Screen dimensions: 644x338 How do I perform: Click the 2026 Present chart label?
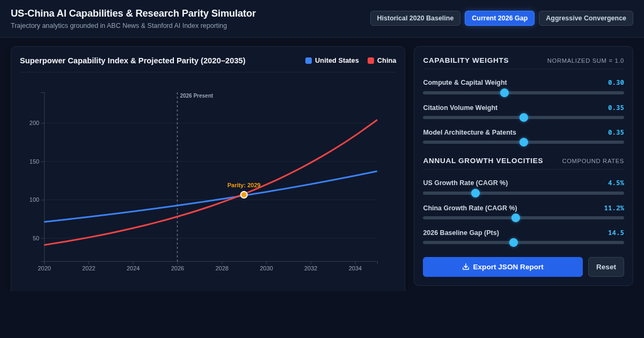196,96
